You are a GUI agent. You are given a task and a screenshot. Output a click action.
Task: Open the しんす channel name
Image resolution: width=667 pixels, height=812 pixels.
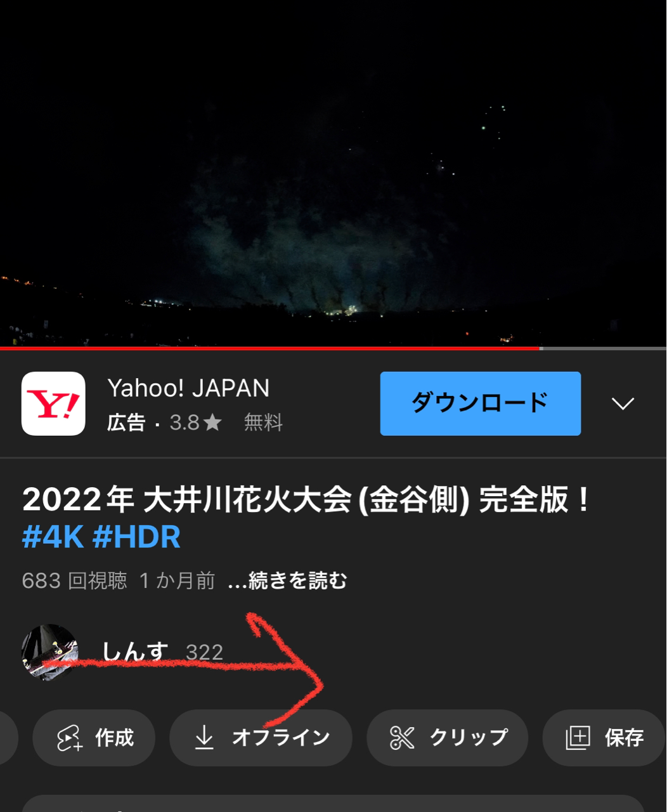135,652
